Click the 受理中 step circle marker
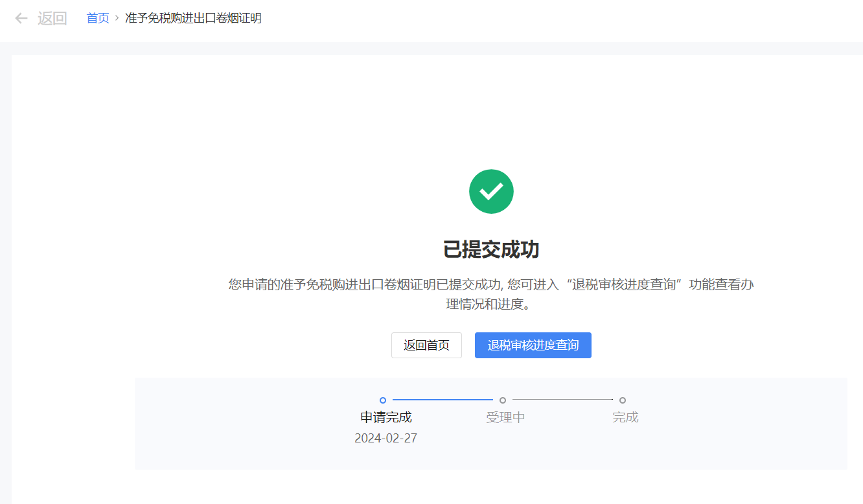 503,400
